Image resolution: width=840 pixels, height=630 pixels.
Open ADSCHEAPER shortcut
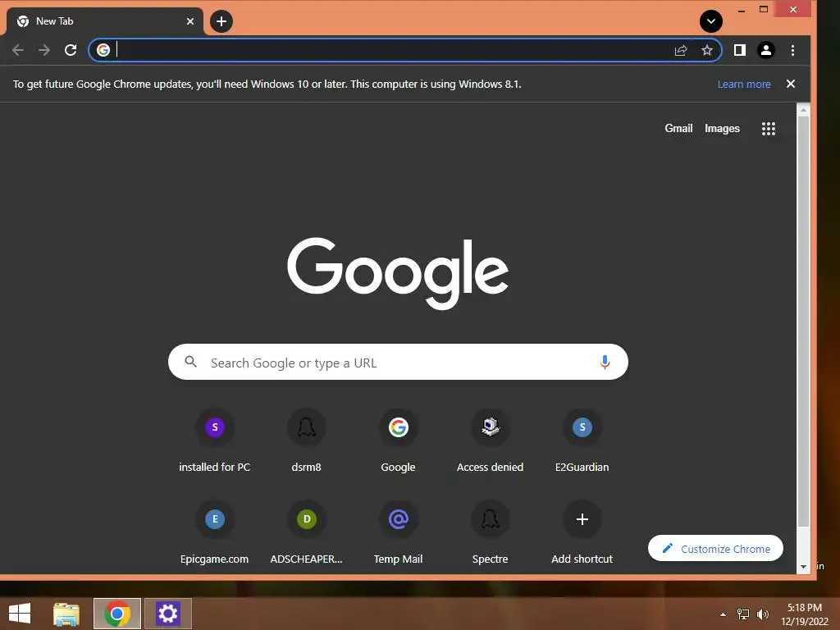pos(307,532)
